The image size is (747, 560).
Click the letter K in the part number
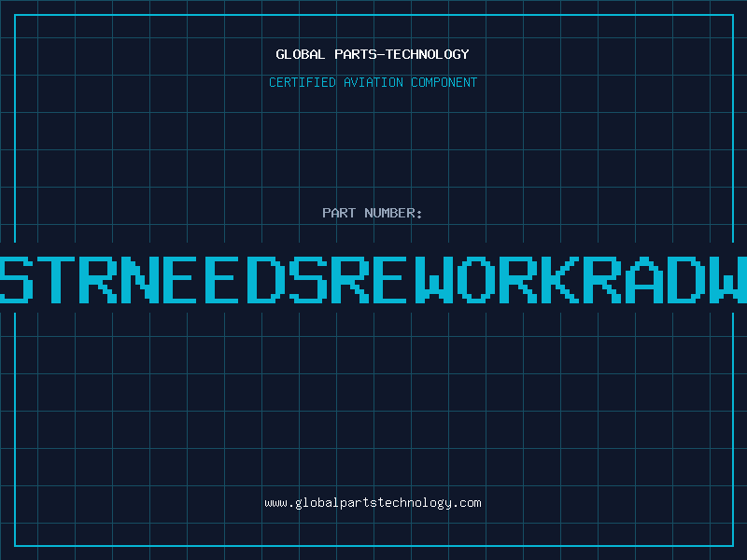[559, 279]
